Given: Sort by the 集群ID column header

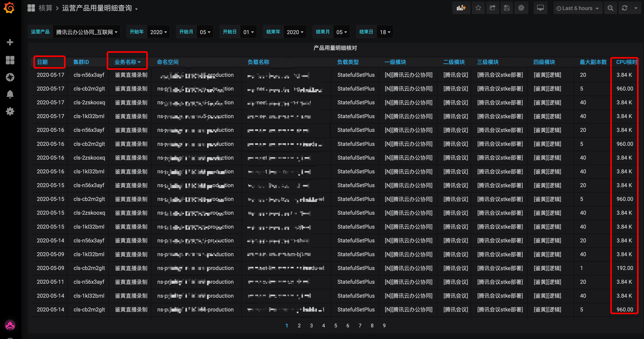Looking at the screenshot, I should pos(81,62).
